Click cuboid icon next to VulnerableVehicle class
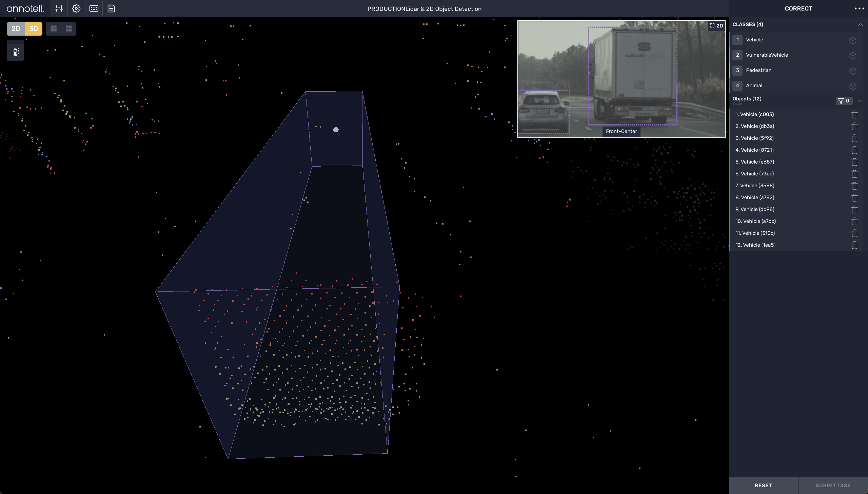Viewport: 868px width, 494px height. point(853,56)
